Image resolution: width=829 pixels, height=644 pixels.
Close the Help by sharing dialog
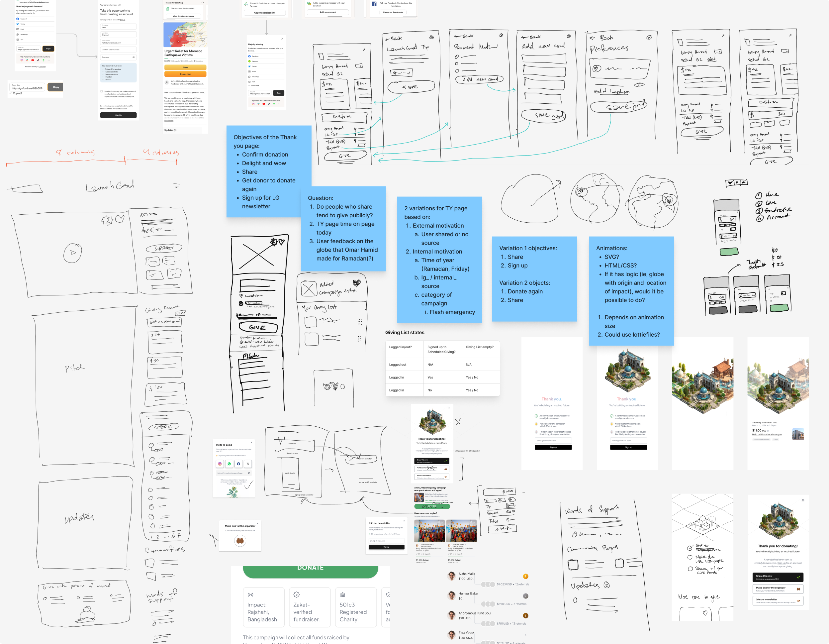coord(282,39)
